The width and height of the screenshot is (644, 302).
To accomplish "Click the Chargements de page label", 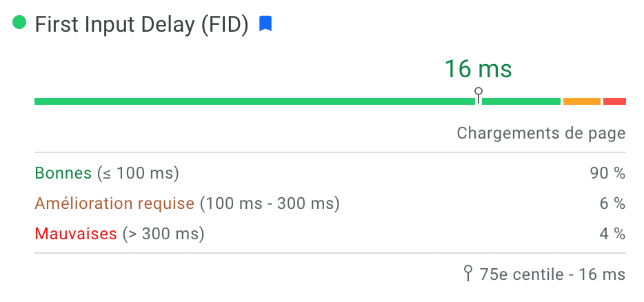I will pos(541,133).
